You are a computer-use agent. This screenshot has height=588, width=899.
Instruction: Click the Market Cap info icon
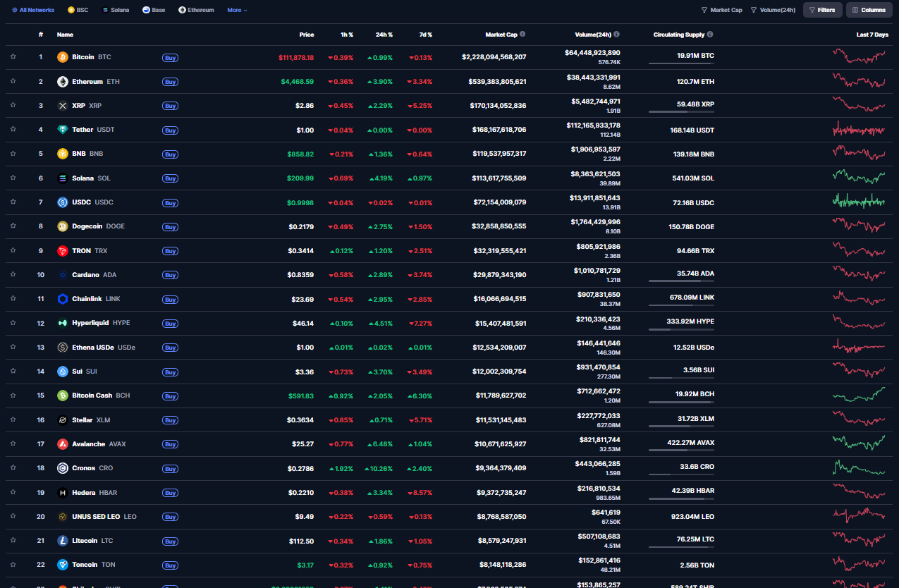pos(522,34)
